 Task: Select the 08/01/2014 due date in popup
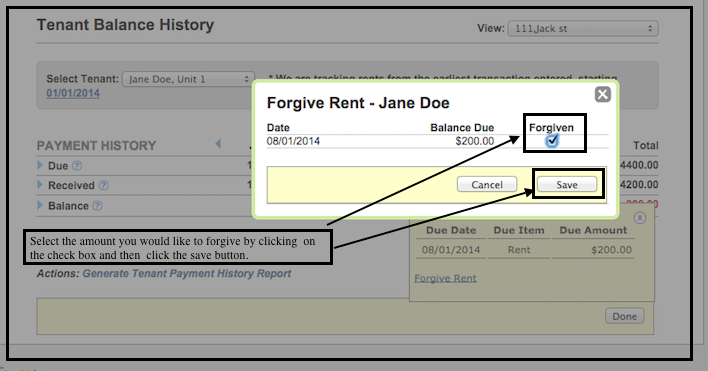451,250
